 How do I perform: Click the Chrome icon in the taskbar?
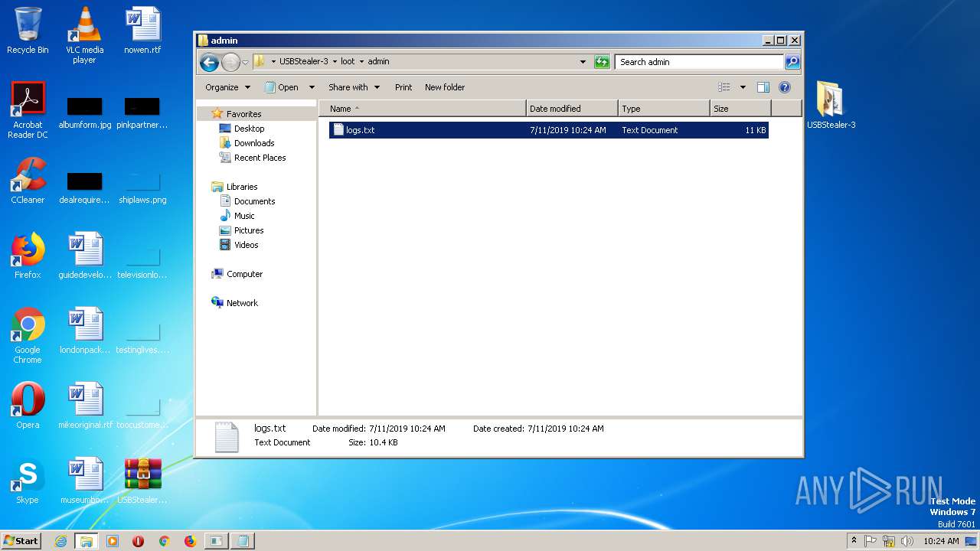click(x=164, y=541)
